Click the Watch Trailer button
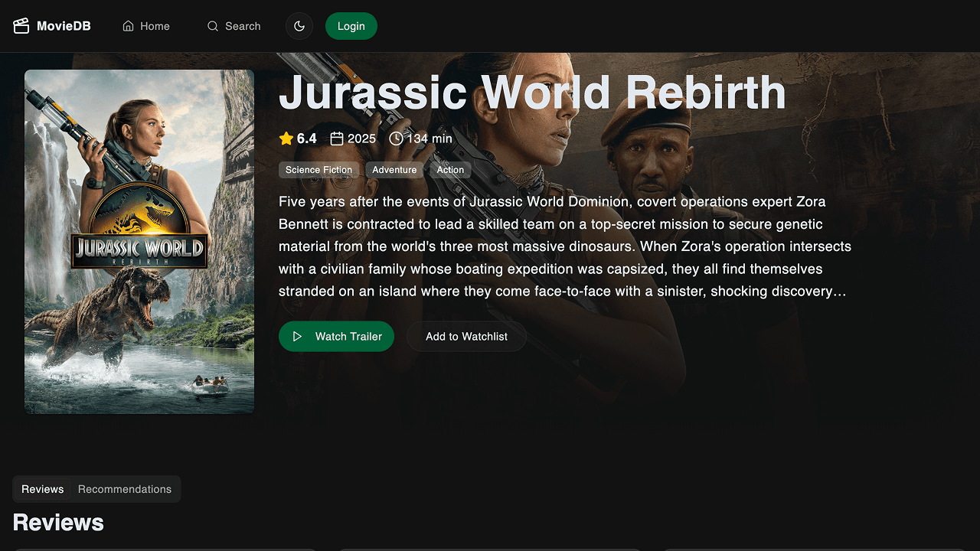 click(x=336, y=336)
